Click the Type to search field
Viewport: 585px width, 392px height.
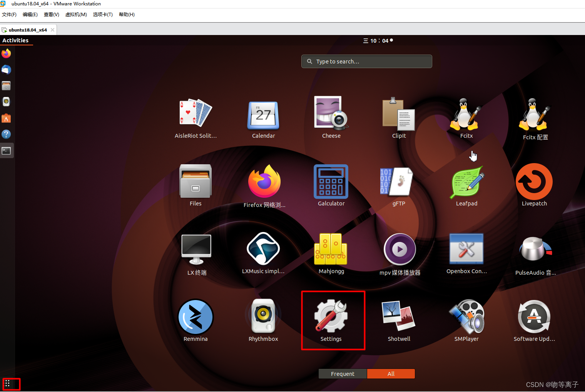click(x=366, y=62)
